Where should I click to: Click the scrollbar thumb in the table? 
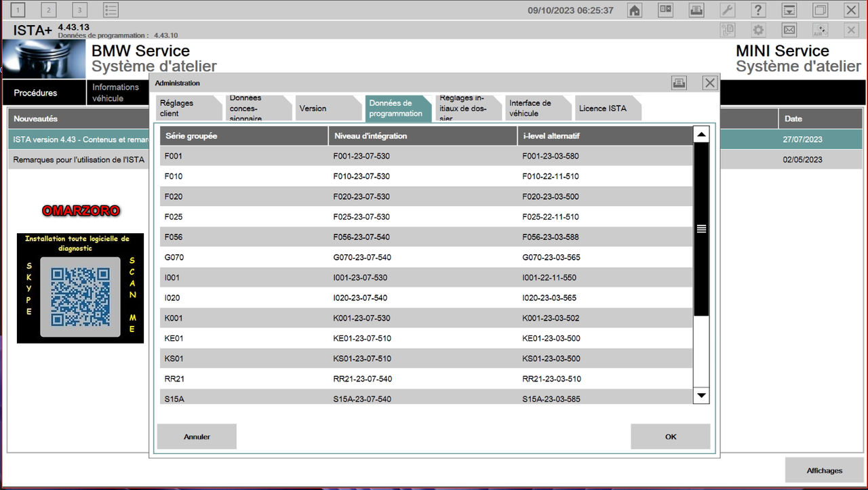[x=701, y=229]
